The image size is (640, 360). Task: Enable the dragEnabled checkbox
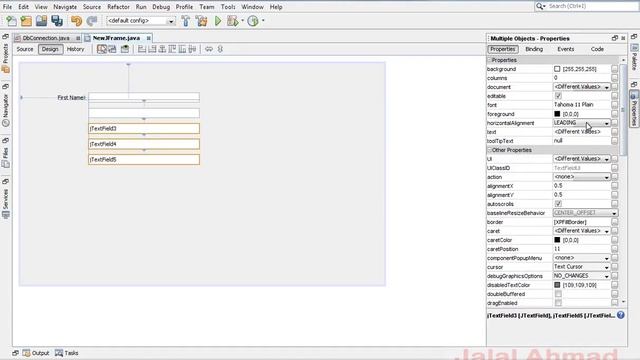click(558, 303)
